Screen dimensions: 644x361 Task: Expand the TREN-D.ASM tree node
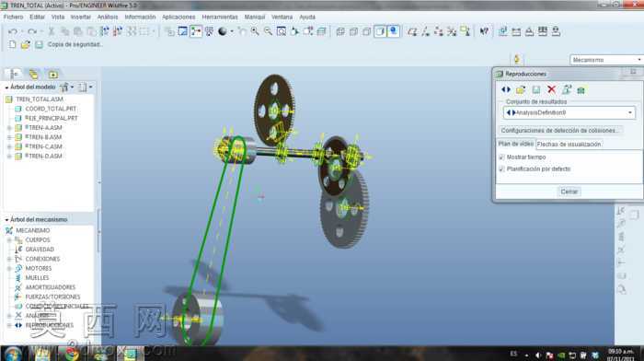9,157
